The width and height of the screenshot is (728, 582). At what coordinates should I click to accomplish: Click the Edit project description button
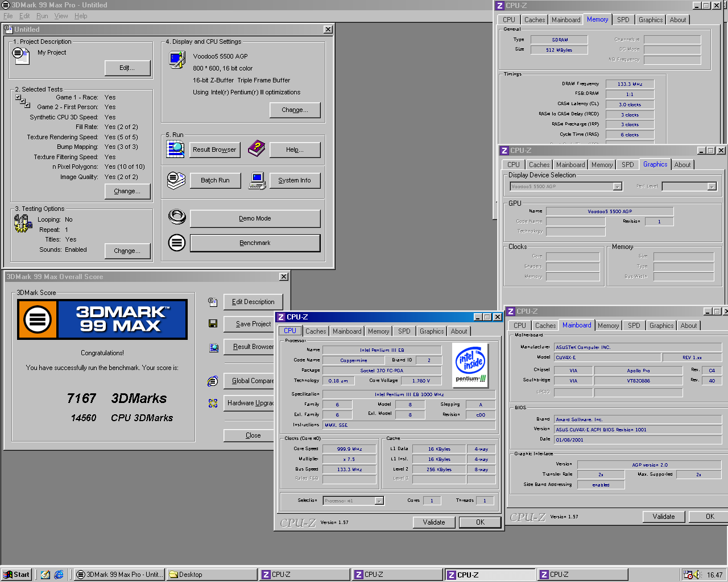pos(127,68)
